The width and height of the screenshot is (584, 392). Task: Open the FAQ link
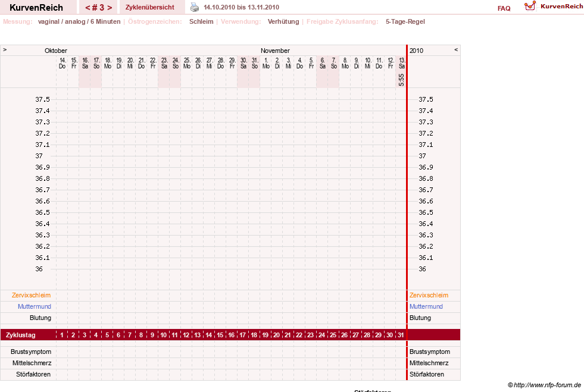click(504, 8)
